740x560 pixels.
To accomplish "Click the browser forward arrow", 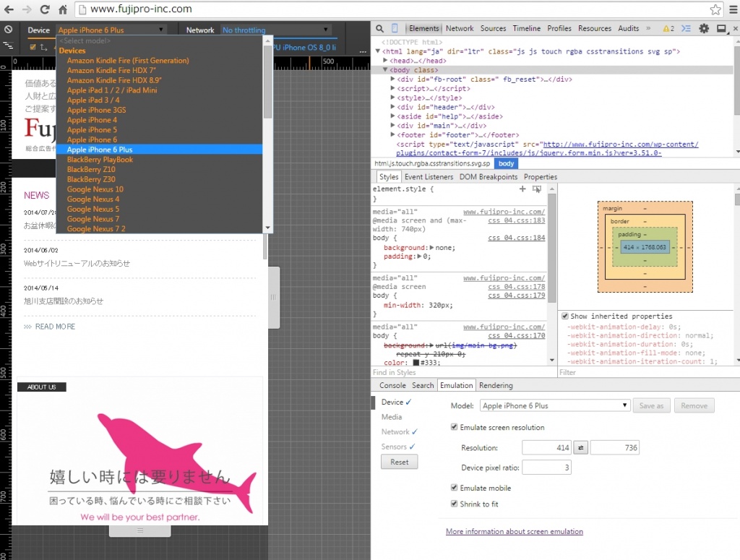I will coord(27,9).
